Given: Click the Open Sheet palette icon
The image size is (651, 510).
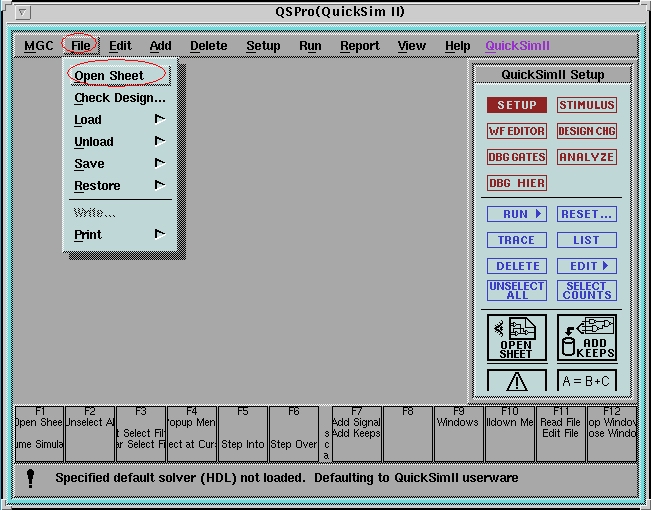Looking at the screenshot, I should tap(516, 338).
